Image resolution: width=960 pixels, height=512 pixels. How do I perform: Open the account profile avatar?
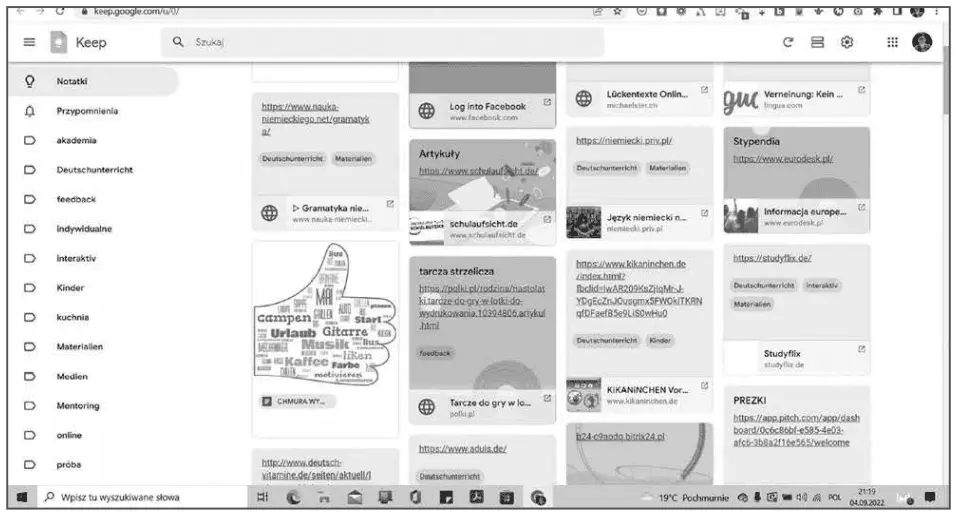(922, 42)
